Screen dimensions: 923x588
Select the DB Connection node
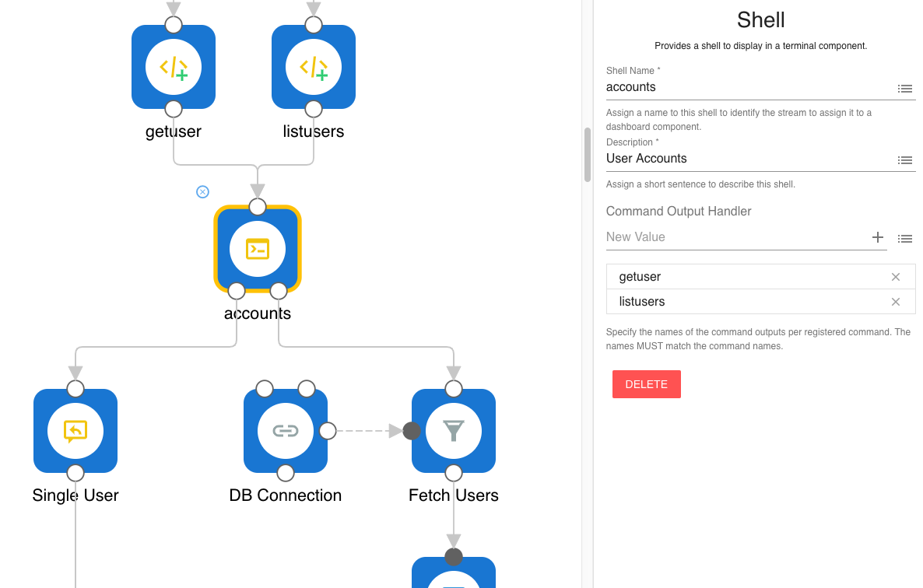[x=285, y=431]
